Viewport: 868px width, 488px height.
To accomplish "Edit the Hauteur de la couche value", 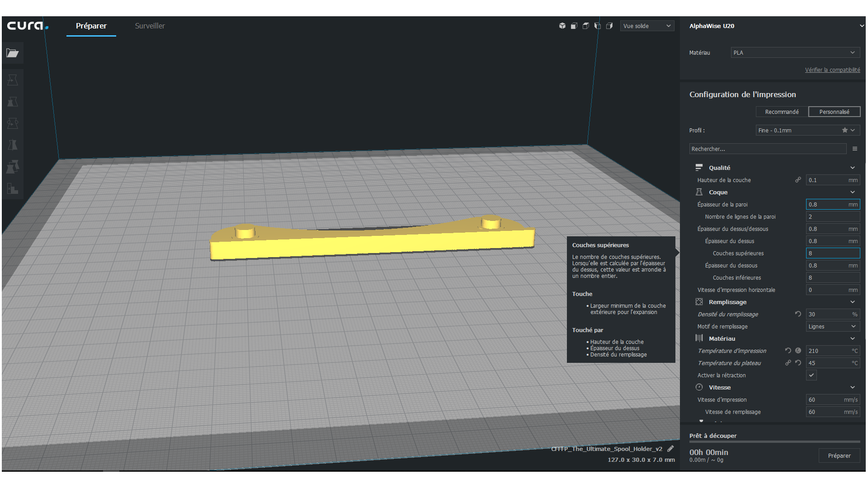I will tap(833, 180).
